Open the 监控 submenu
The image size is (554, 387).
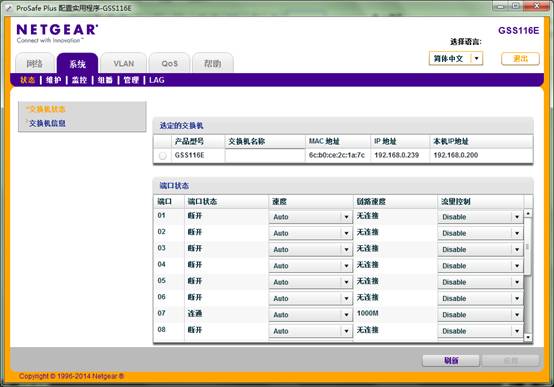(79, 80)
